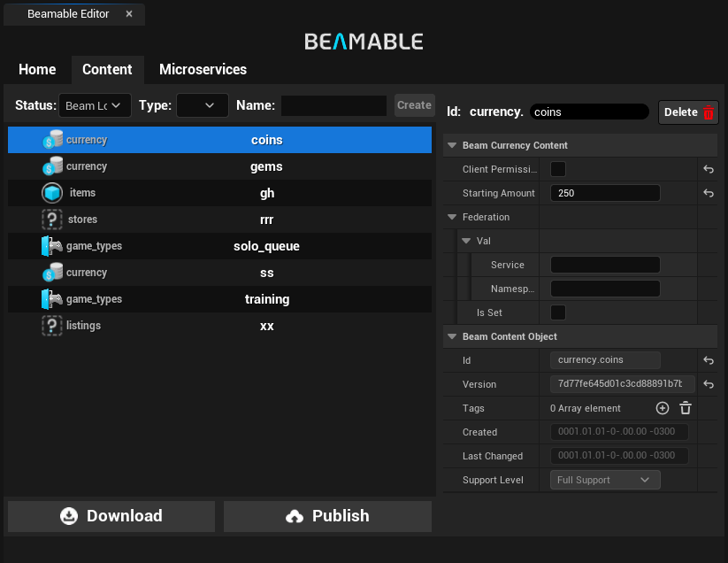Toggle the Is Set checkbox

pos(558,312)
